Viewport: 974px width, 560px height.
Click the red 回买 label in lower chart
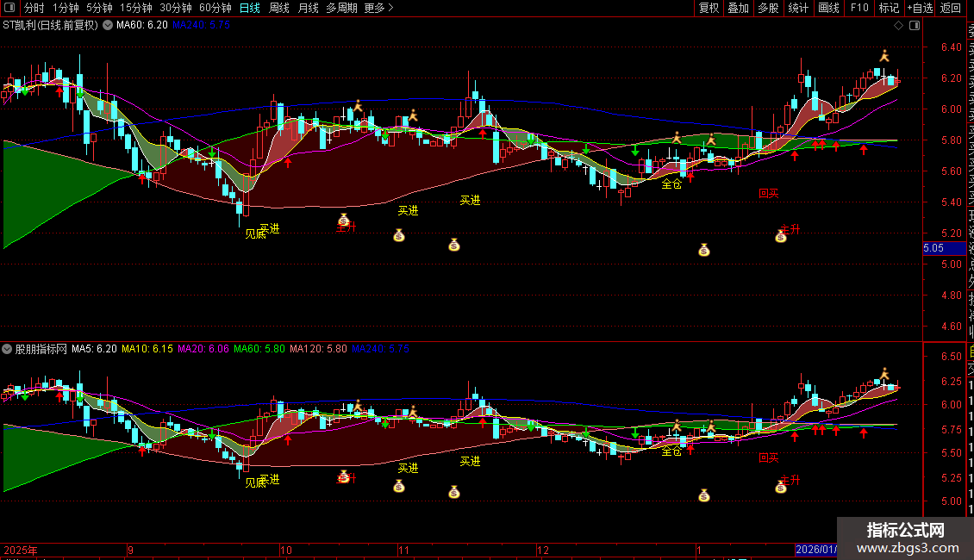tap(768, 458)
